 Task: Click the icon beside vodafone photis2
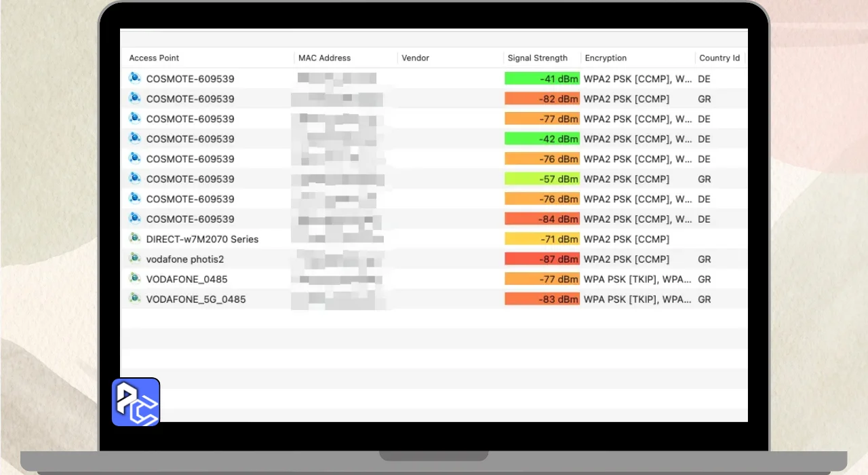pos(134,259)
